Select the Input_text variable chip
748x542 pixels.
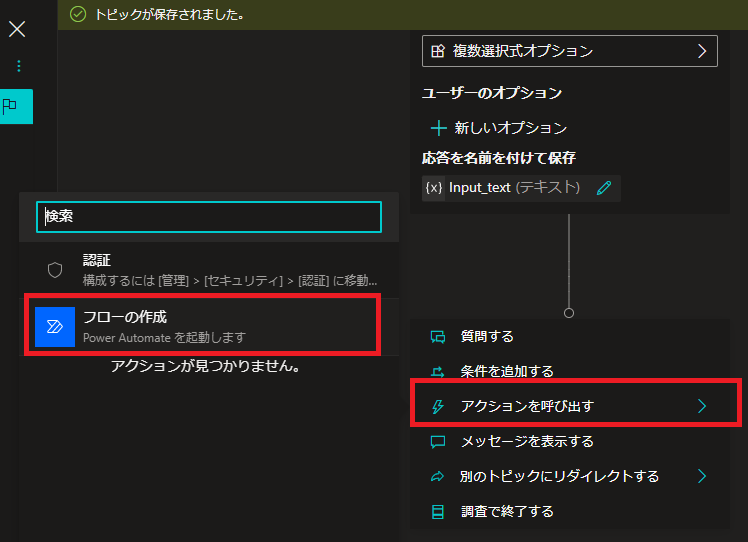521,188
